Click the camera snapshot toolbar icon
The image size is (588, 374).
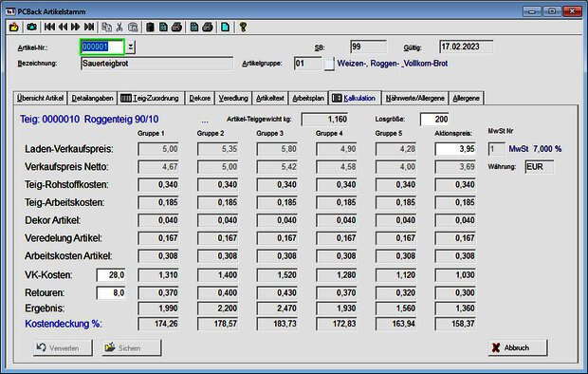tap(31, 27)
